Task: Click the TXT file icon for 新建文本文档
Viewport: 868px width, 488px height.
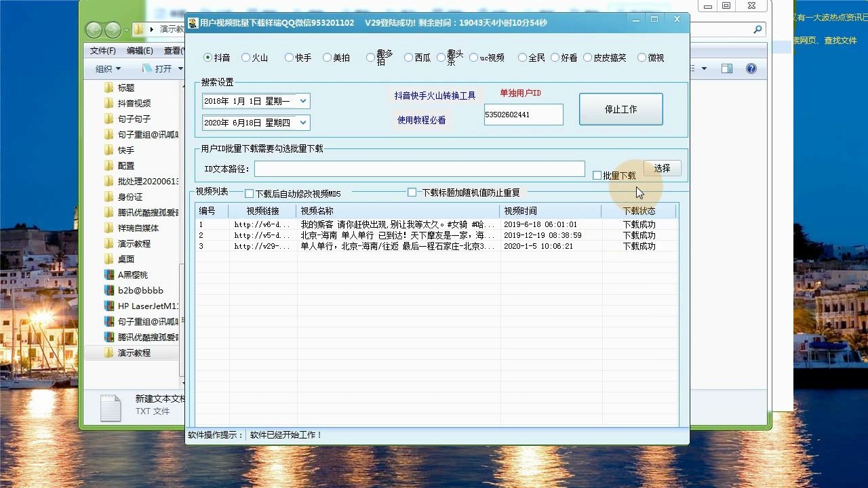Action: tap(110, 407)
